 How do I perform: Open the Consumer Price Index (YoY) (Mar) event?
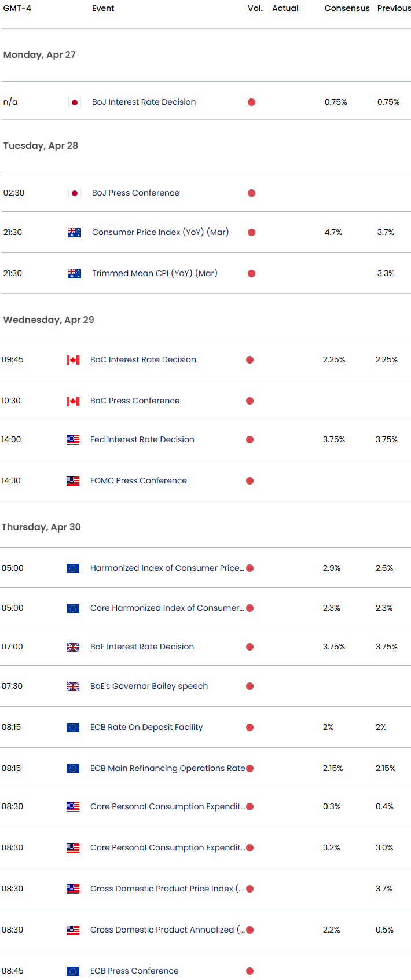click(160, 232)
